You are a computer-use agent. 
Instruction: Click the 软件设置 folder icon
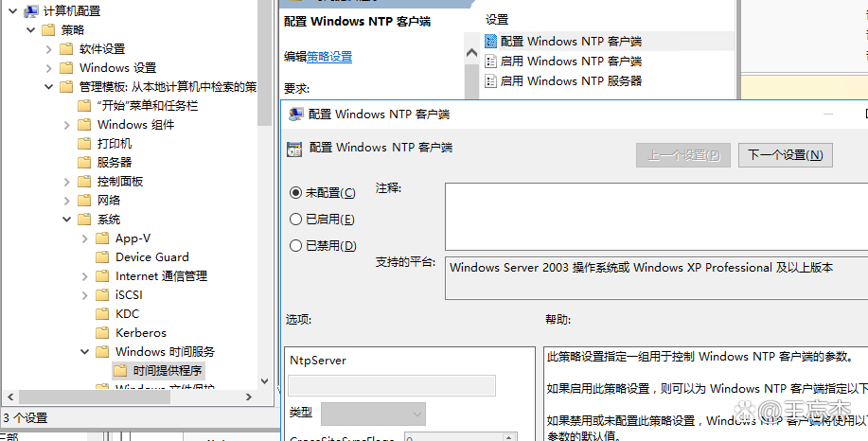coord(66,48)
